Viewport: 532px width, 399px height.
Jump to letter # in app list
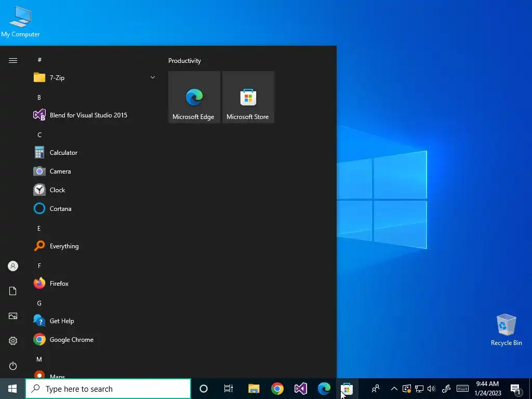click(39, 60)
